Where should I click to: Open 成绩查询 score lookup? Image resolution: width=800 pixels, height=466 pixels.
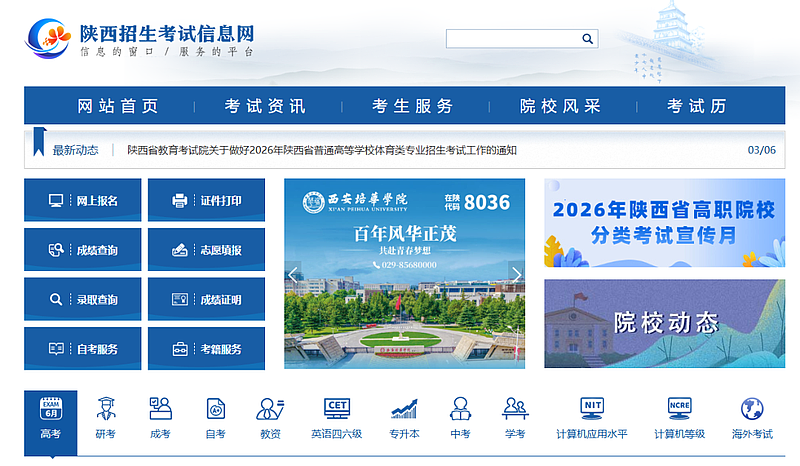[x=84, y=249]
